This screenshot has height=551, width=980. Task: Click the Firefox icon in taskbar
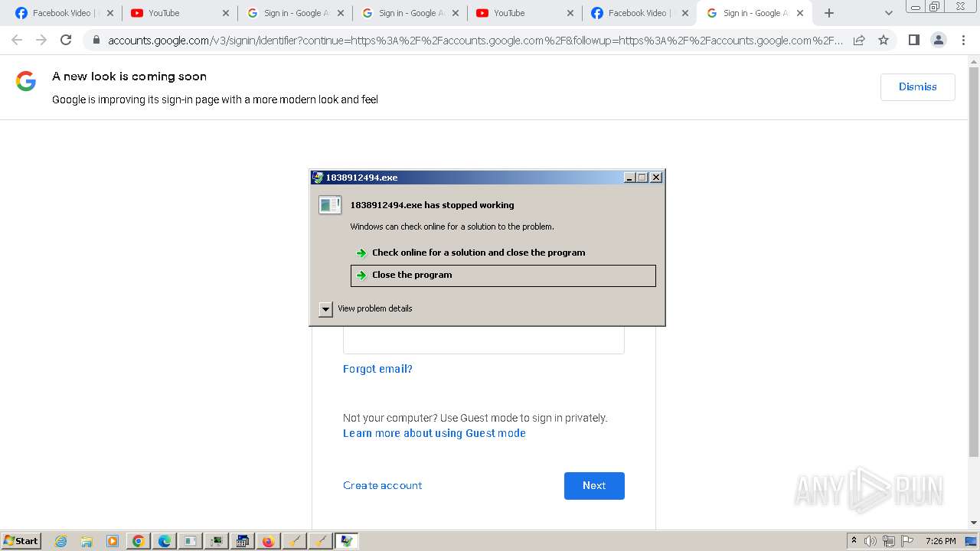click(x=268, y=541)
